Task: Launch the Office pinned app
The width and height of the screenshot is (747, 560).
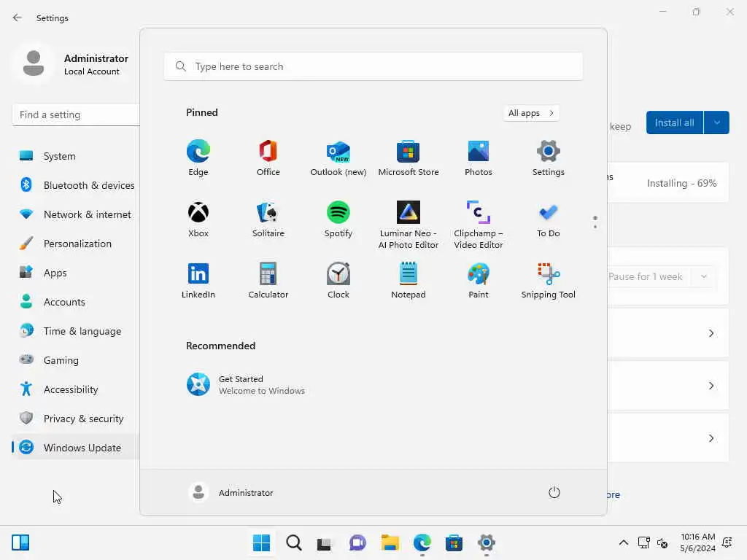Action: click(268, 158)
